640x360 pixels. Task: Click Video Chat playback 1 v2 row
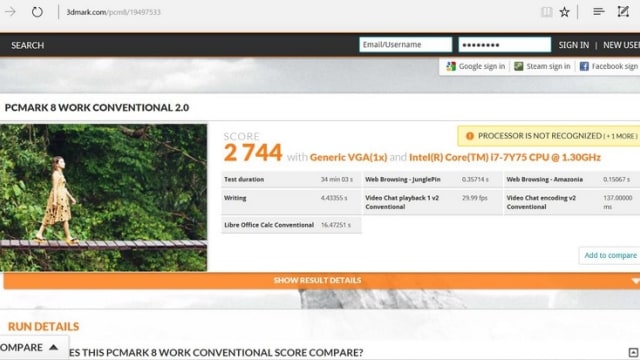click(432, 202)
